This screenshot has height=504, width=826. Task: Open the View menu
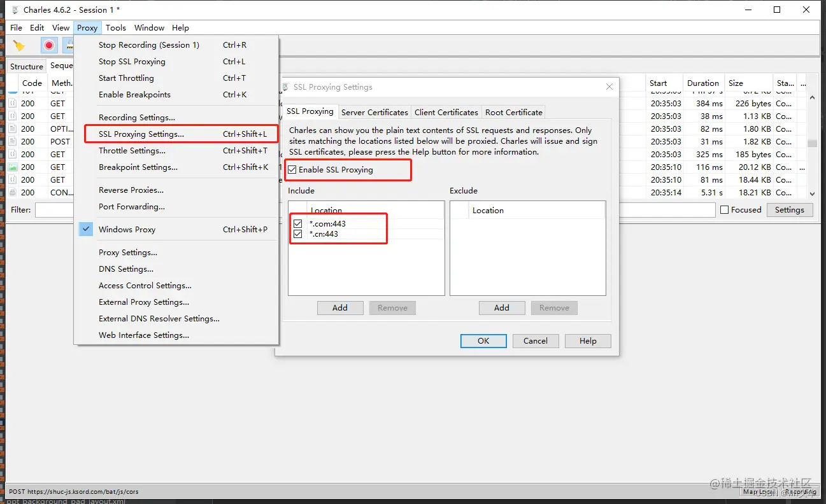[61, 27]
